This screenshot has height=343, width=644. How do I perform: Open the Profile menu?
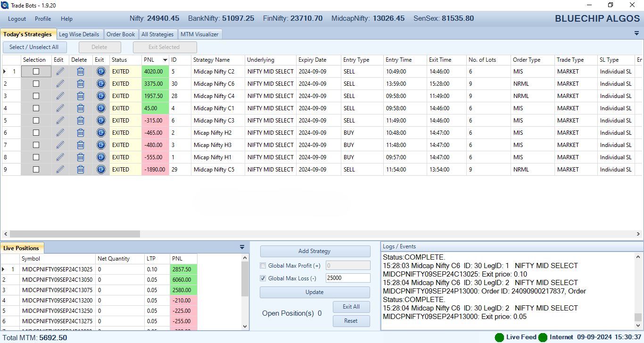tap(43, 19)
